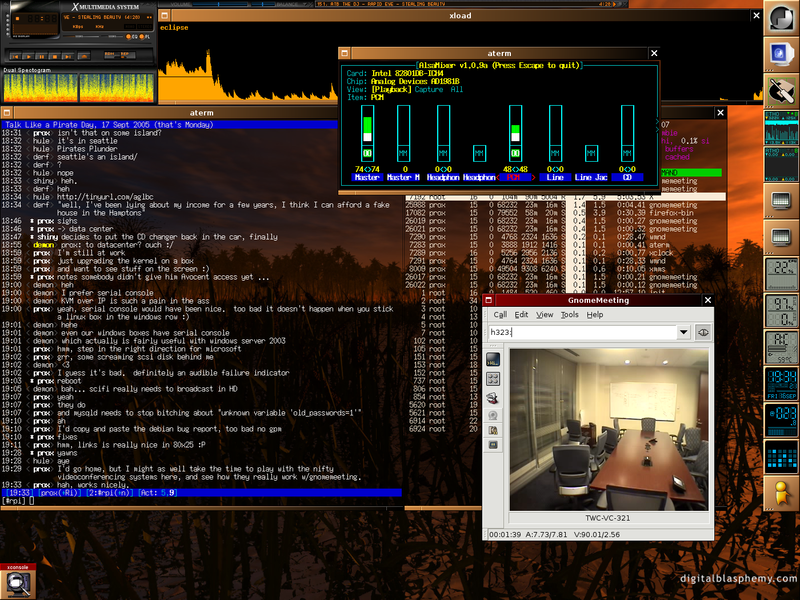The image size is (800, 600).
Task: Skip to next track in XMMS
Action: point(68,56)
